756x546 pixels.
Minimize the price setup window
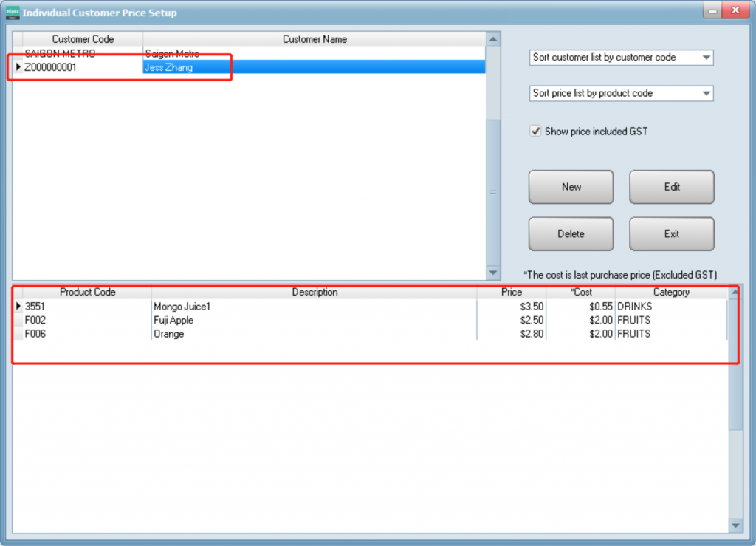coord(712,11)
